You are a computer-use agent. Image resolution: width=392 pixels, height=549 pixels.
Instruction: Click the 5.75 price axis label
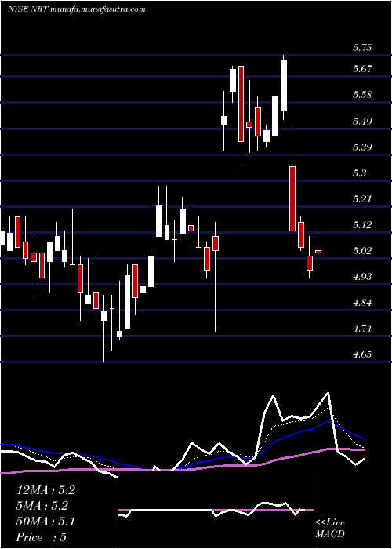pos(362,48)
